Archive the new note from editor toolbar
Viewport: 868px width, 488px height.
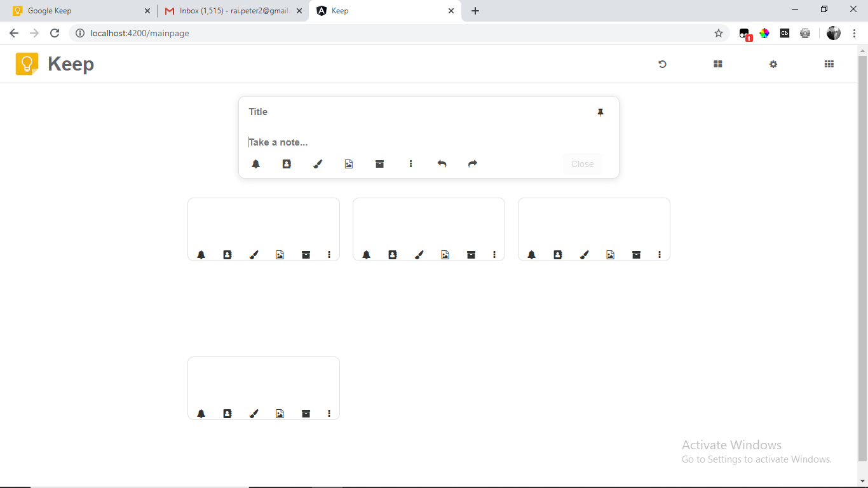(x=380, y=164)
